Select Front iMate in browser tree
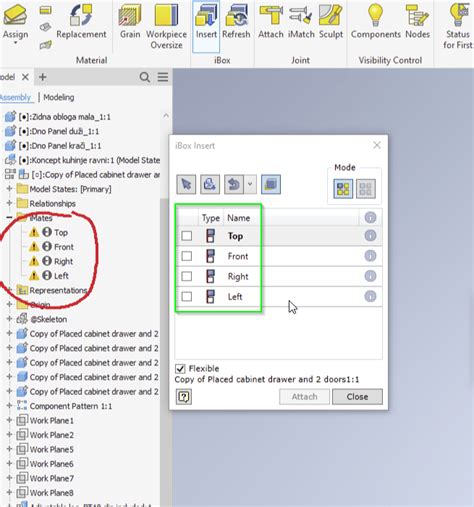The height and width of the screenshot is (507, 474). (64, 247)
